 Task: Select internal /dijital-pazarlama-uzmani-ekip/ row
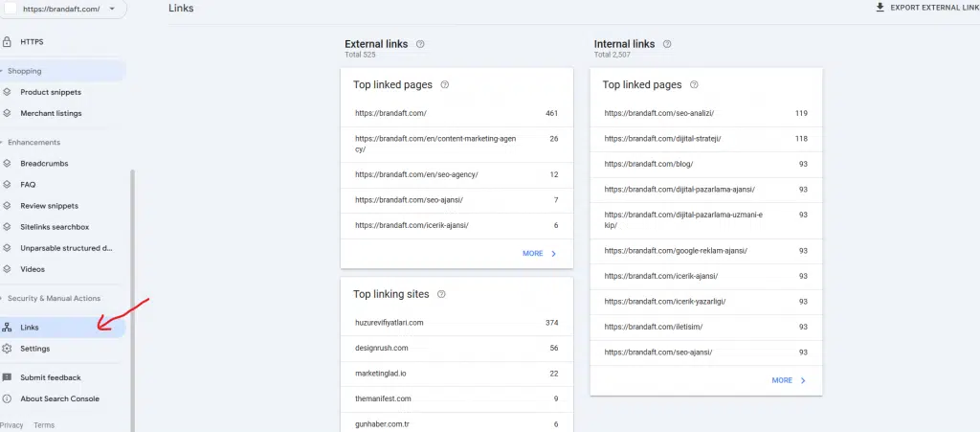click(706, 220)
